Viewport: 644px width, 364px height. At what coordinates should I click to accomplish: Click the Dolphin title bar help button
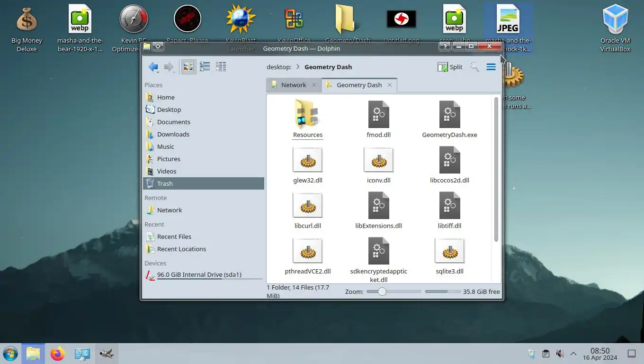tap(445, 46)
